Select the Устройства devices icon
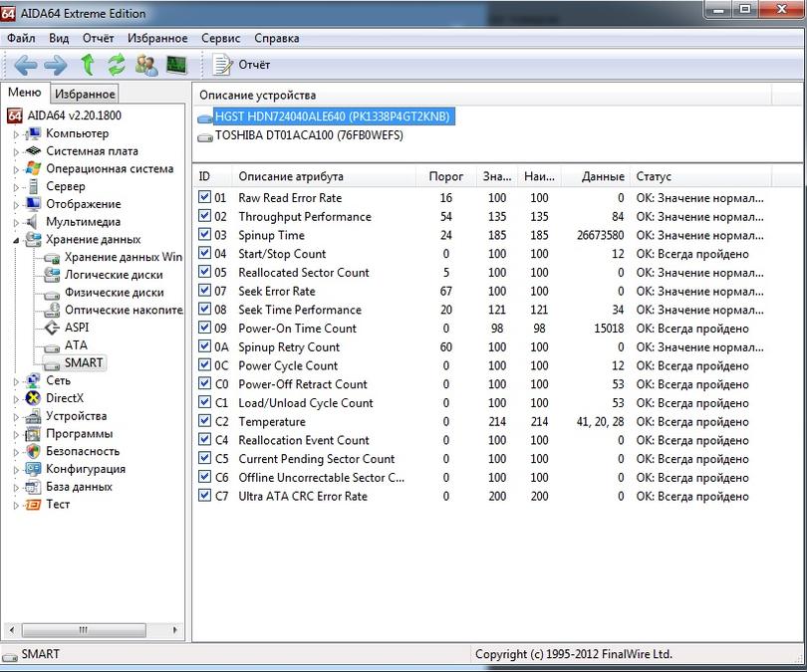Viewport: 807px width, 672px height. (x=34, y=416)
